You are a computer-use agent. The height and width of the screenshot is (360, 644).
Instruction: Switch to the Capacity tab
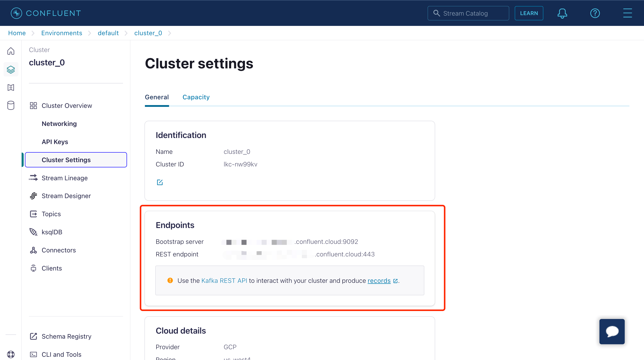click(196, 97)
